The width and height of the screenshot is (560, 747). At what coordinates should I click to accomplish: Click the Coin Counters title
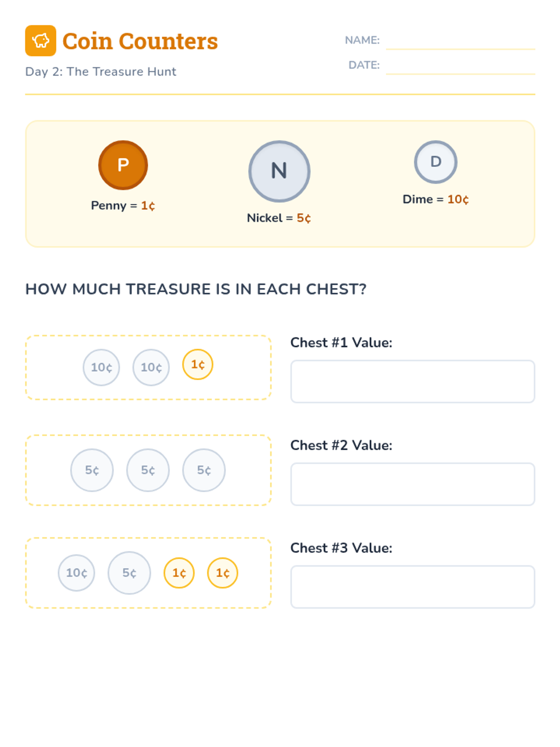pyautogui.click(x=140, y=41)
